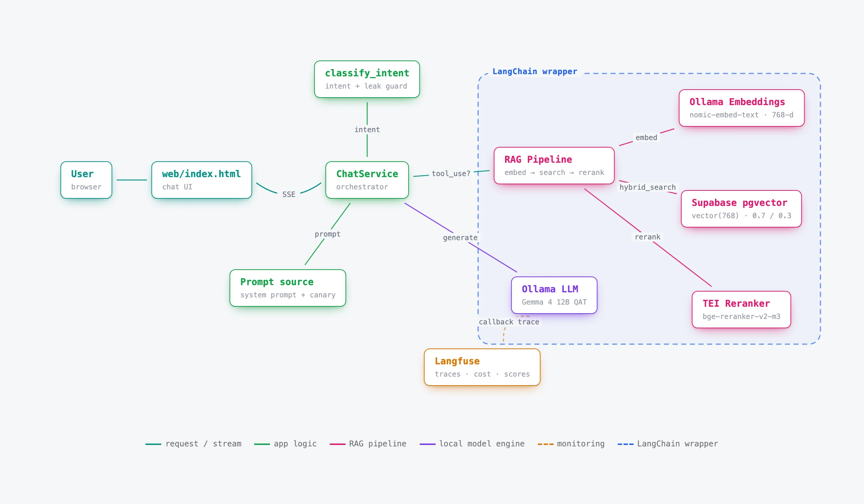Click the web/index.html chat UI node
Viewport: 864px width, 504px height.
(202, 180)
